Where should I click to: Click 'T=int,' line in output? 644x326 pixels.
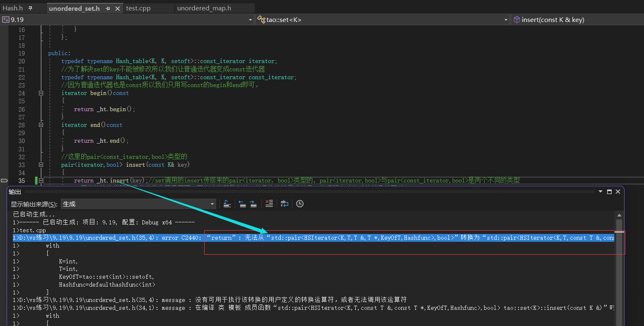(68, 269)
